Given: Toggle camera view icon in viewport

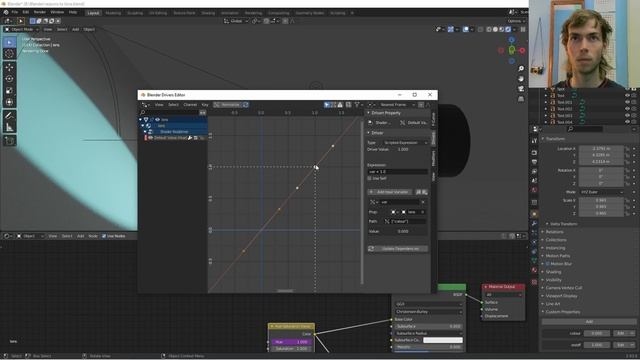Looking at the screenshot, I should (521, 89).
